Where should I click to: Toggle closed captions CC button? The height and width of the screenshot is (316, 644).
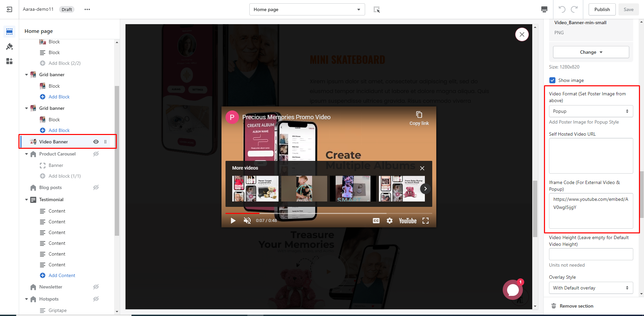[376, 221]
